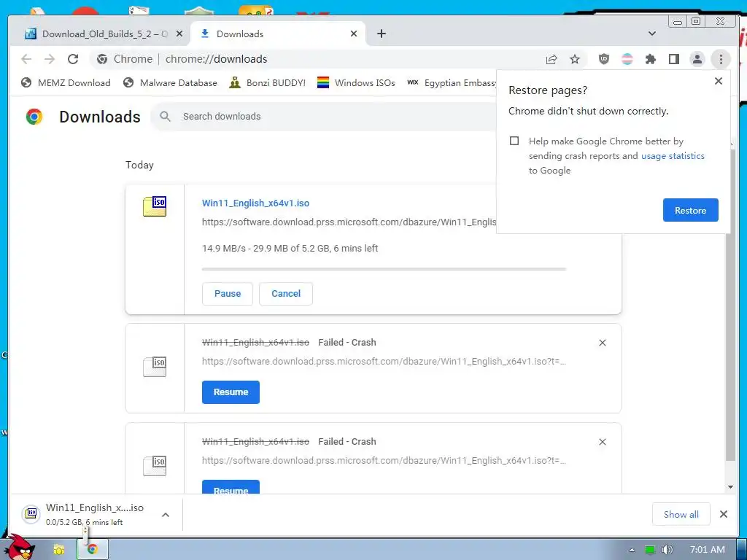Click the browser back arrow
Viewport: 747px width, 560px height.
point(26,59)
